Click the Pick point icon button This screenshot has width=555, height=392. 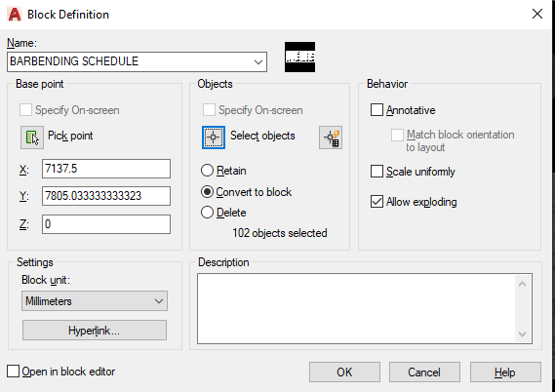click(32, 137)
